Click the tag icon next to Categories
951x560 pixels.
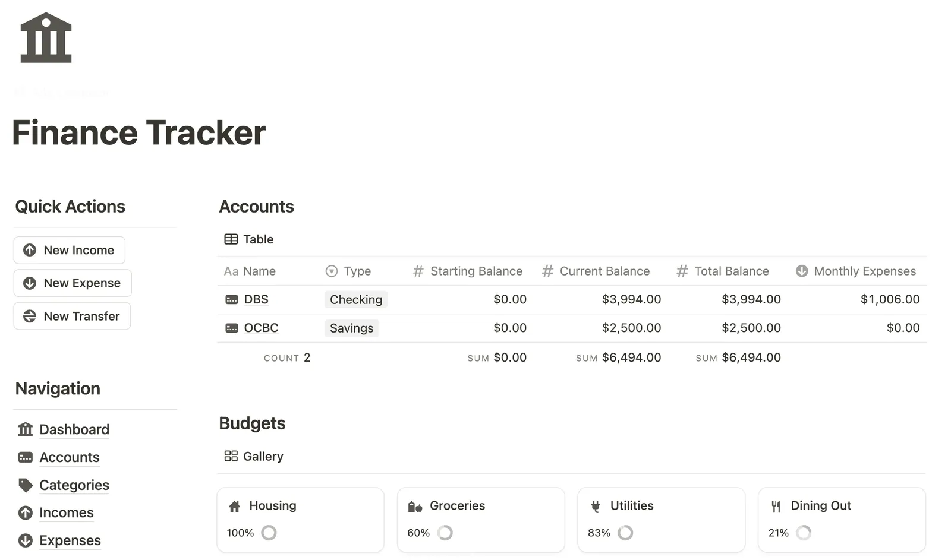26,485
